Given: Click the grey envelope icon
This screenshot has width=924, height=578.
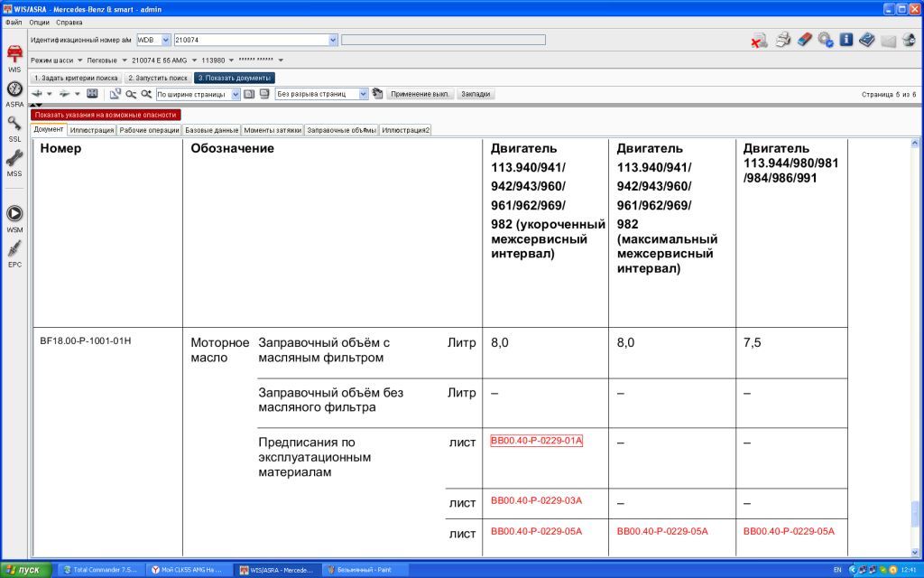Looking at the screenshot, I should (888, 40).
